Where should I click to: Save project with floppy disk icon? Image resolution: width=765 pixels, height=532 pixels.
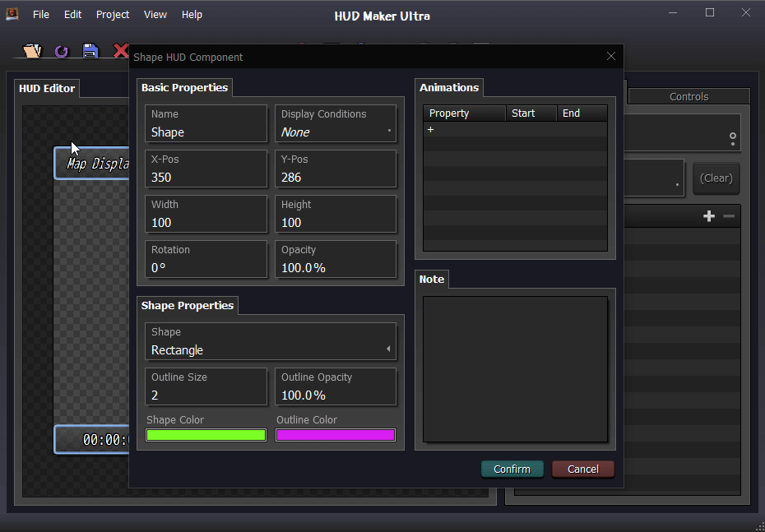[90, 51]
